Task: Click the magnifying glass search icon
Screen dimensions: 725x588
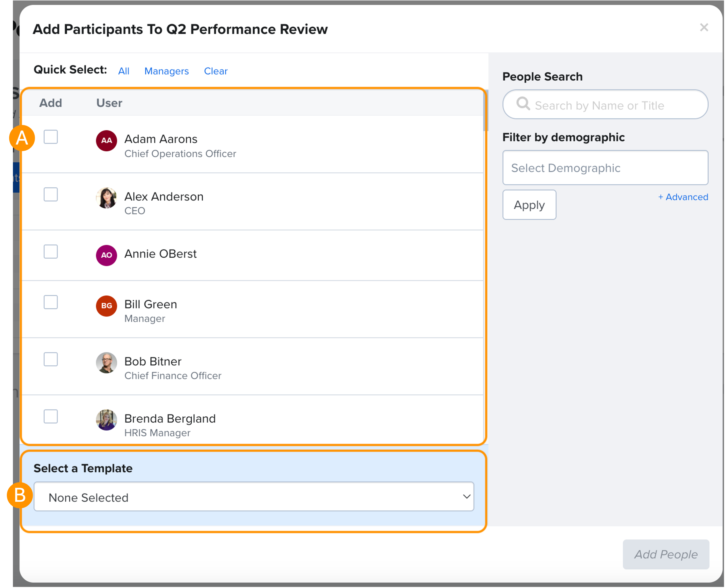Action: pos(523,104)
